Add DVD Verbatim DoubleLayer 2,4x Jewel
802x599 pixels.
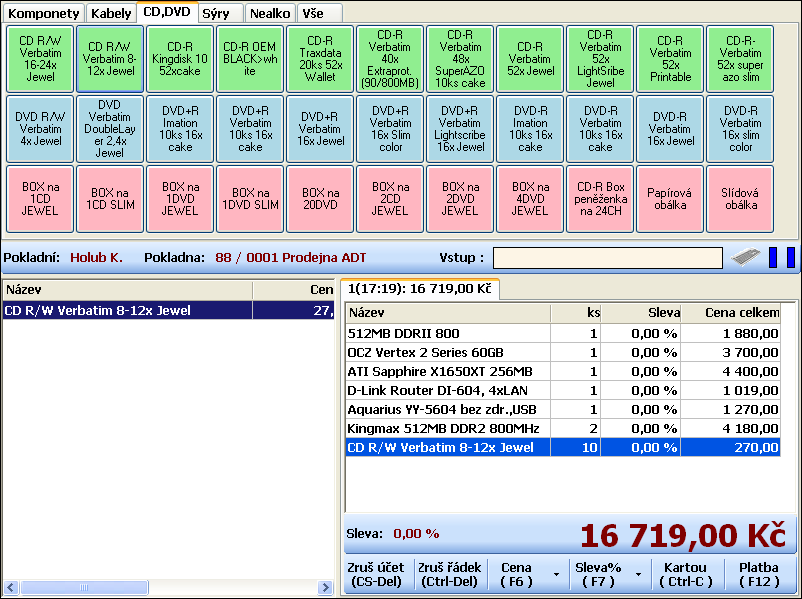tap(110, 129)
